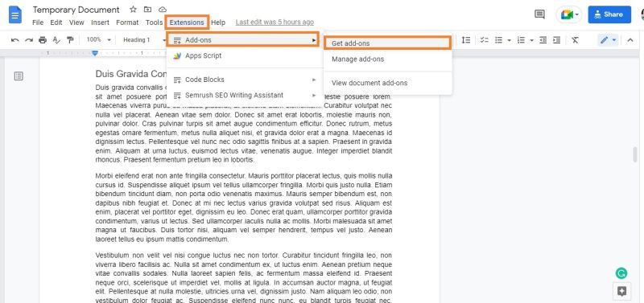Choose Get add-ons
This screenshot has width=644, height=303.
coord(388,43)
